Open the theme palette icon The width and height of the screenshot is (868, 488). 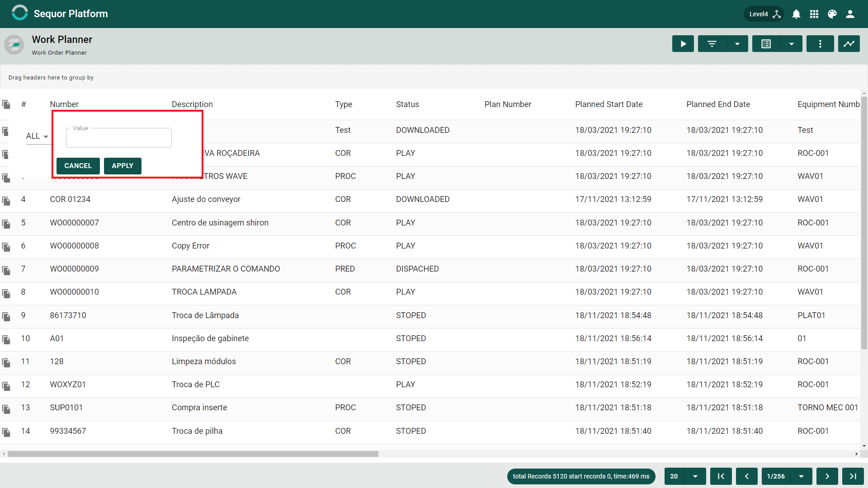[x=832, y=14]
